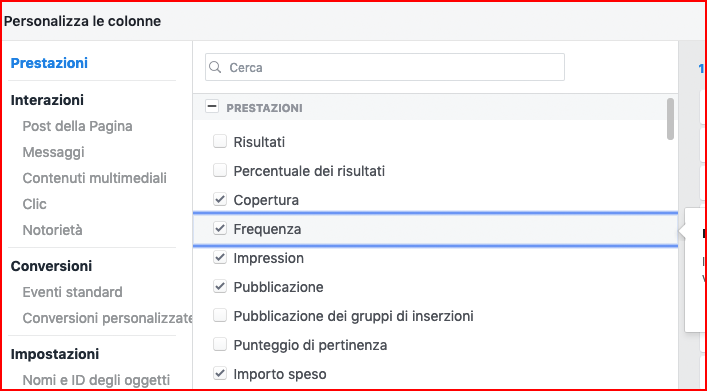Enable Punteggio di pertinenza checkbox
The width and height of the screenshot is (707, 391).
220,345
